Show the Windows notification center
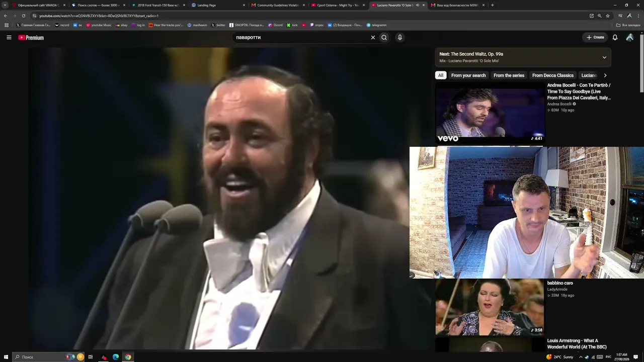 (636, 357)
